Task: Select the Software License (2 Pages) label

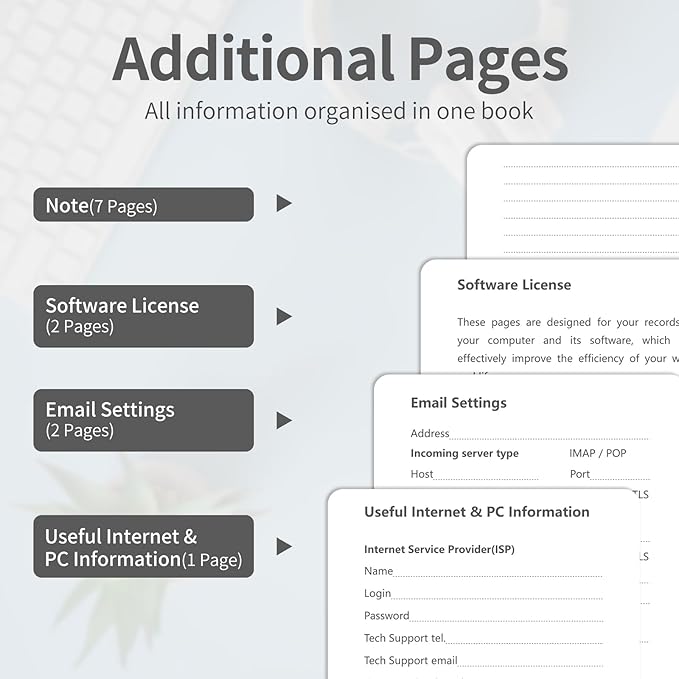Action: pos(143,316)
